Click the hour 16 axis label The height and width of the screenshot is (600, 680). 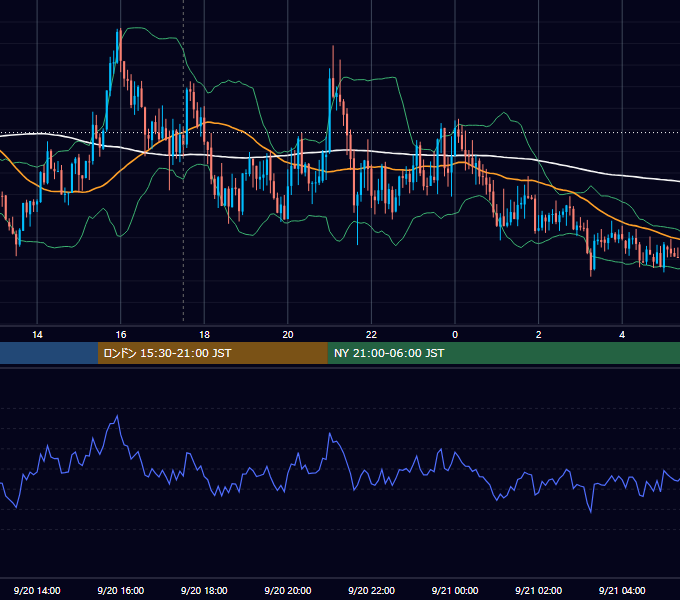coord(121,335)
